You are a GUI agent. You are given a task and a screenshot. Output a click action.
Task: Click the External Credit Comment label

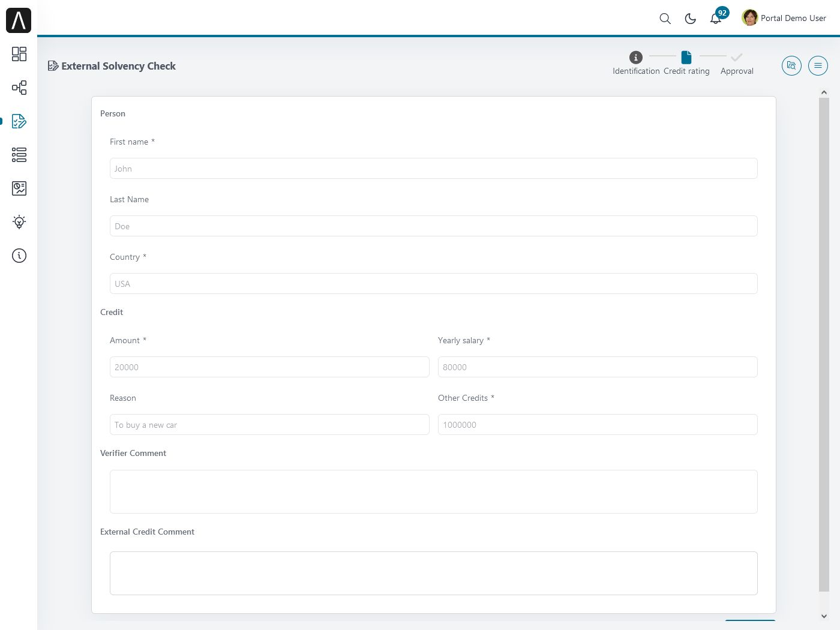[x=147, y=532]
